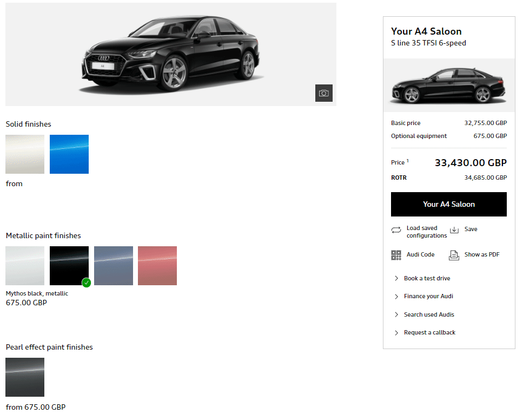Select the Mythos black metallic swatch
This screenshot has width=523, height=420.
[x=69, y=266]
